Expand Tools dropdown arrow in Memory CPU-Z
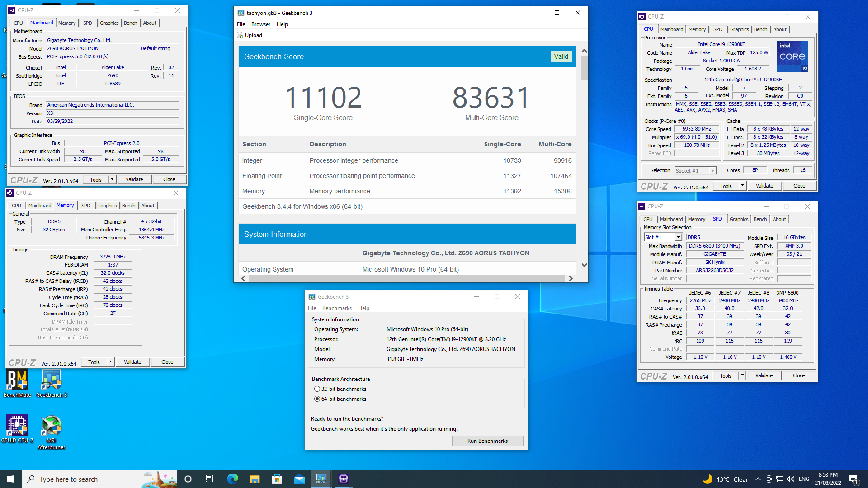The height and width of the screenshot is (488, 868). (110, 362)
